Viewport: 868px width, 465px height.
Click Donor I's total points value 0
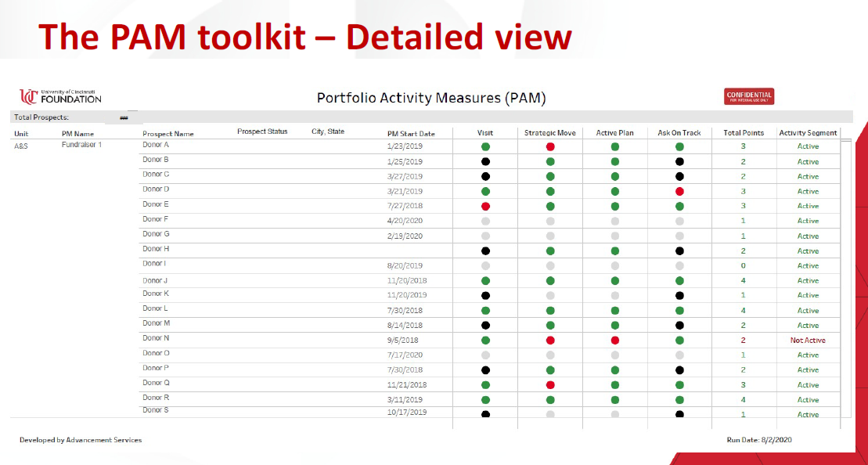click(x=744, y=265)
